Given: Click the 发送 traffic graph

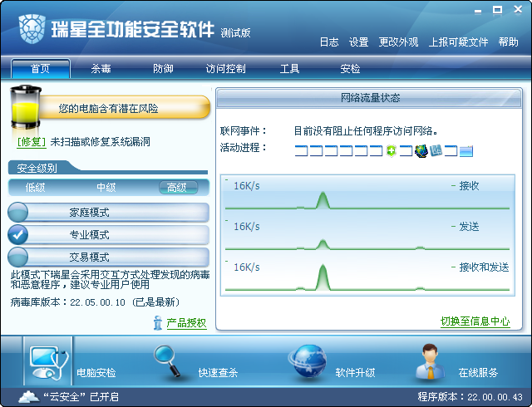Looking at the screenshot, I should click(367, 235).
